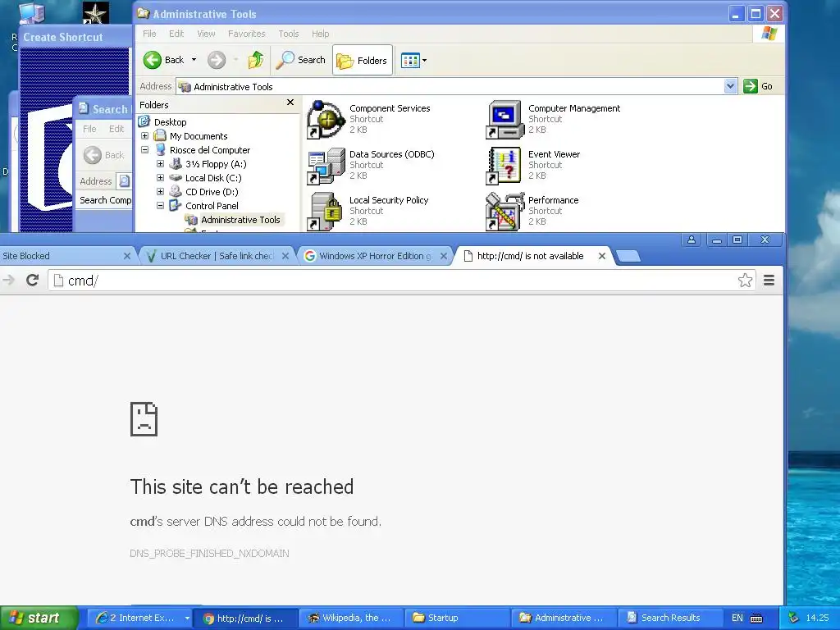Expand the My Documents tree node
The width and height of the screenshot is (840, 630).
point(144,136)
